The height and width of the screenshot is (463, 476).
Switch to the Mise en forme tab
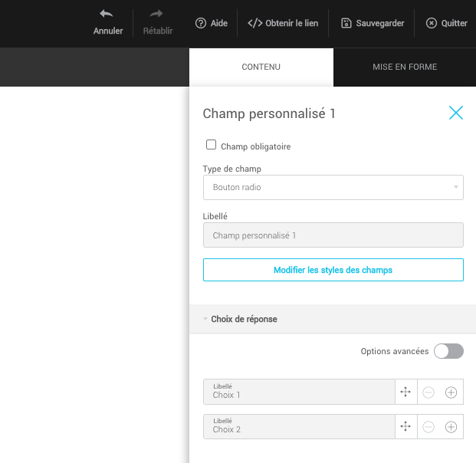[x=405, y=67]
